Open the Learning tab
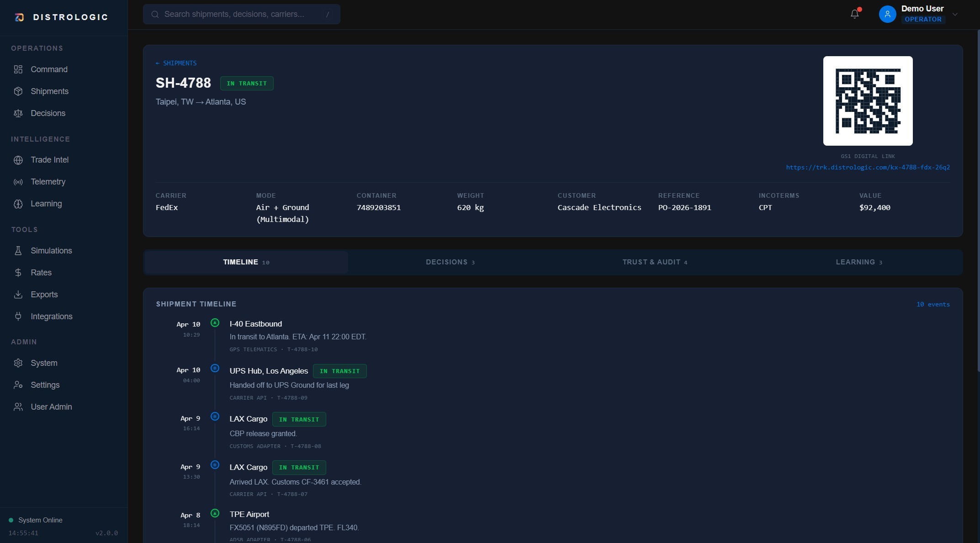 click(x=859, y=262)
